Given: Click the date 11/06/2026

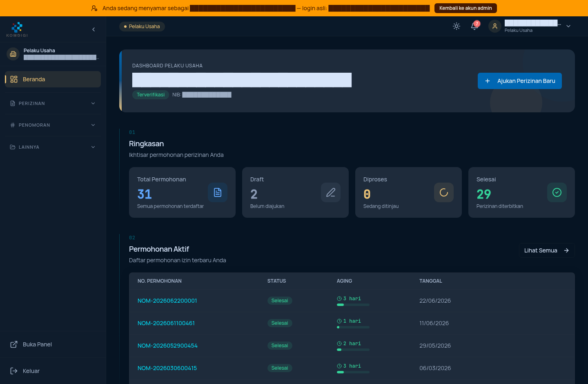Looking at the screenshot, I should [434, 323].
